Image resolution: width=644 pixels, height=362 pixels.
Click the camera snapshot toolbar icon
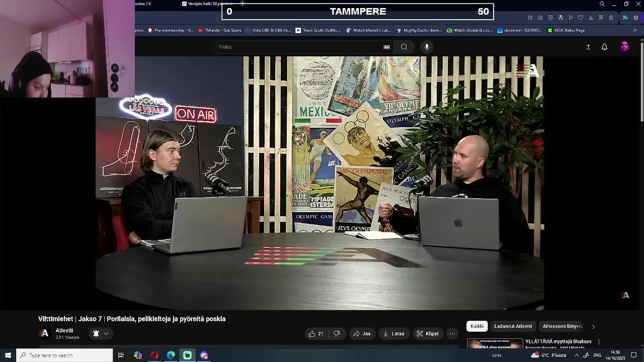point(540,18)
